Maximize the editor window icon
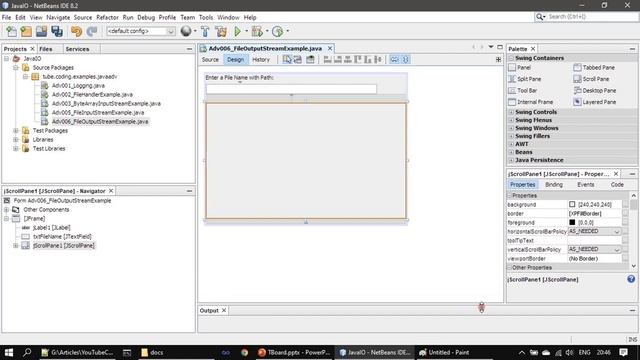 pos(500,47)
